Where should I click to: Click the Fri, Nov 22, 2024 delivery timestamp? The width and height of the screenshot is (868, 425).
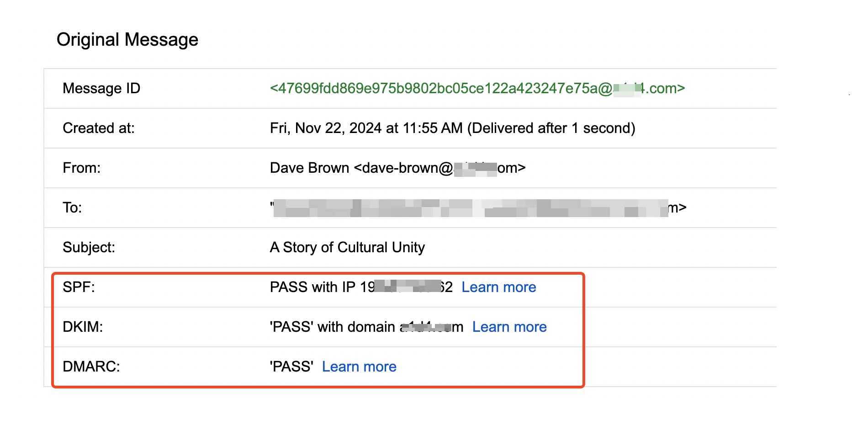point(452,128)
